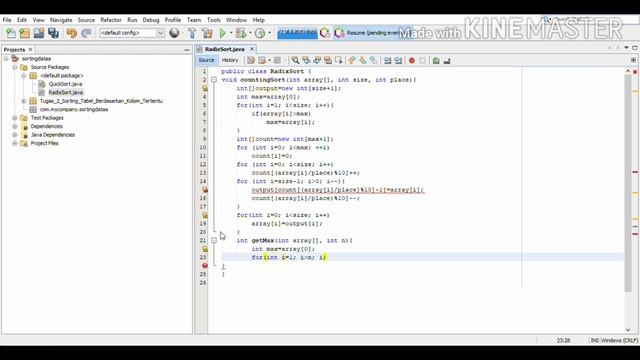This screenshot has width=640, height=360.
Task: Toggle INS insert mode in status bar
Action: (595, 340)
